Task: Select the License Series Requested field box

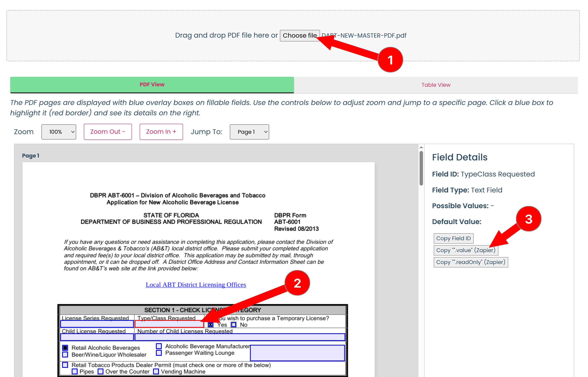Action: (97, 324)
